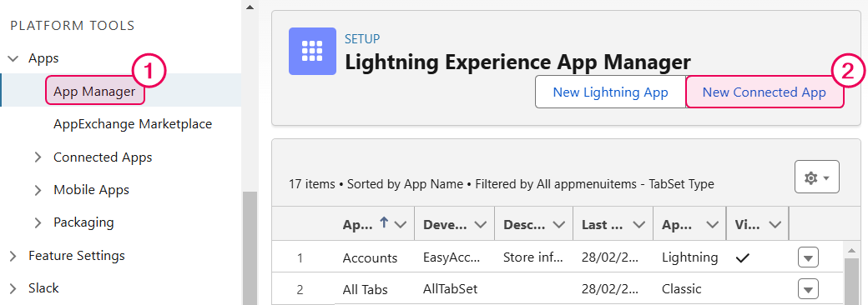Image resolution: width=868 pixels, height=305 pixels.
Task: Click the All Tabs app name cell
Action: 365,289
